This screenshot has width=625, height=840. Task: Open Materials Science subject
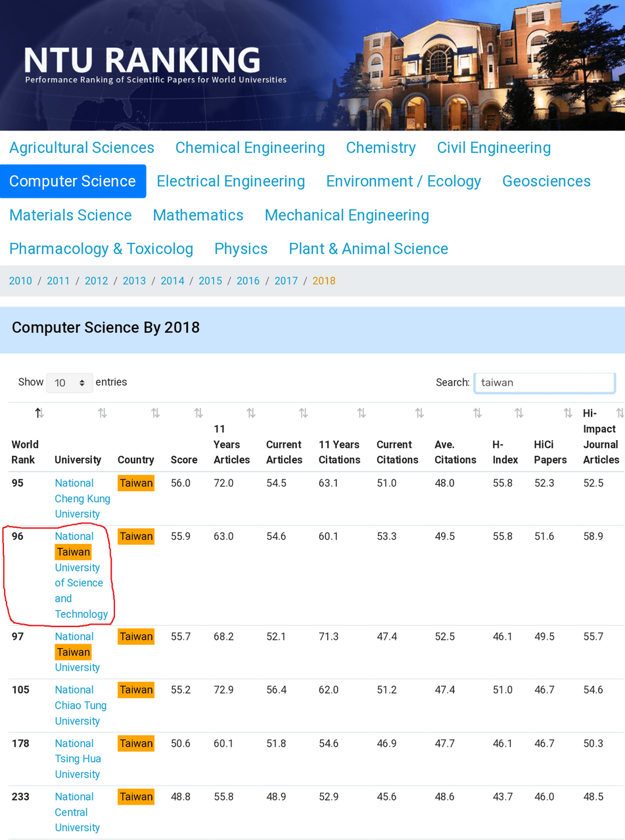[x=70, y=215]
